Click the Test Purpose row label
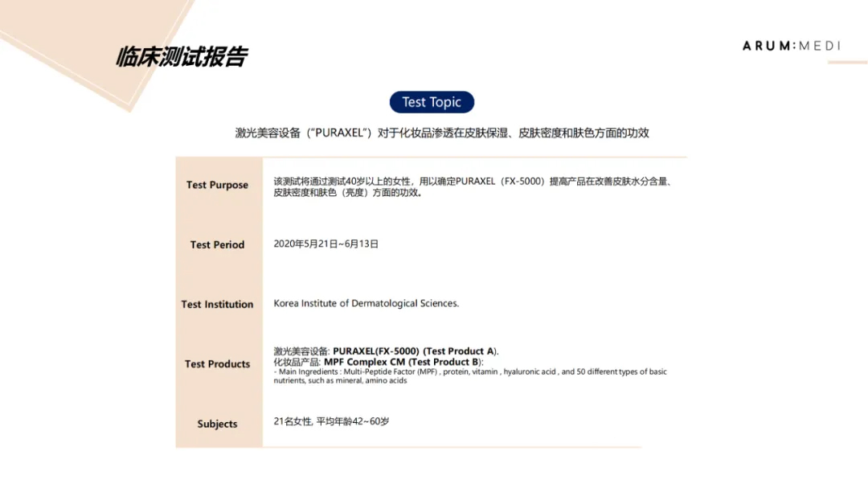The width and height of the screenshot is (868, 488). 217,185
